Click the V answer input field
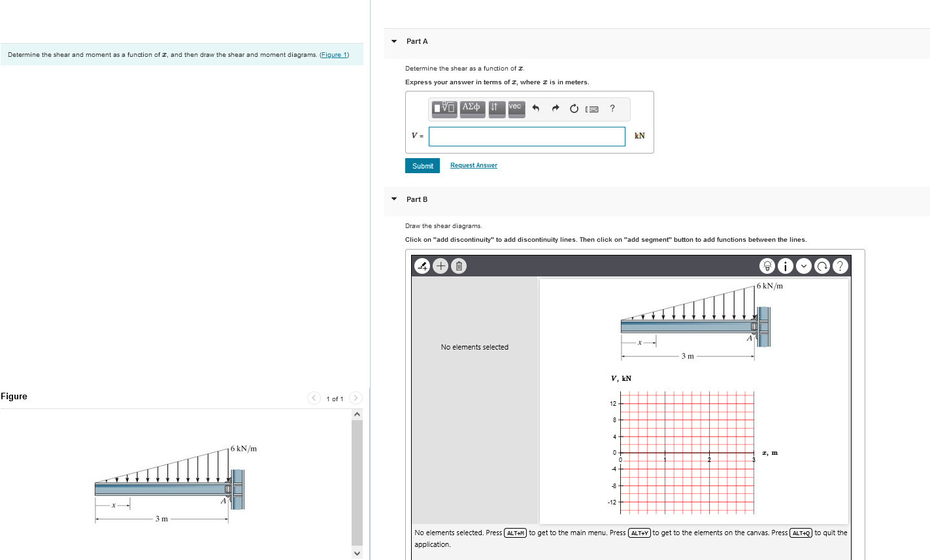Image resolution: width=930 pixels, height=560 pixels. pos(527,137)
